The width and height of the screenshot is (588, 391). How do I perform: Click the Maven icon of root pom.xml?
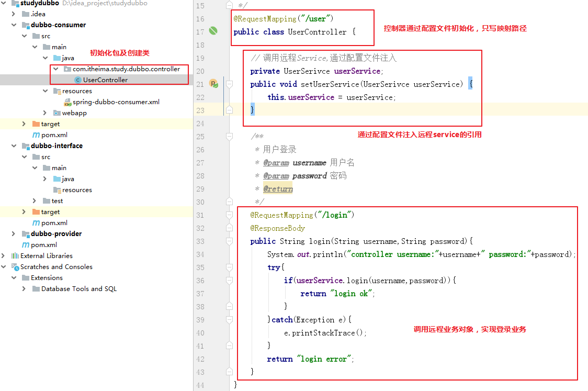click(26, 244)
